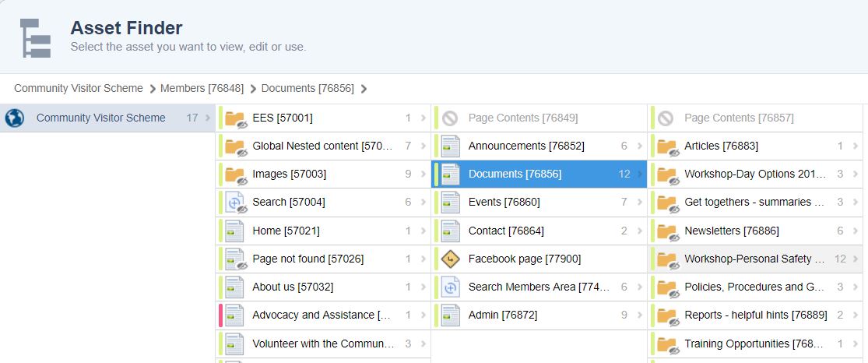
Task: Click the Search page icon for Search [57004]
Action: (235, 203)
